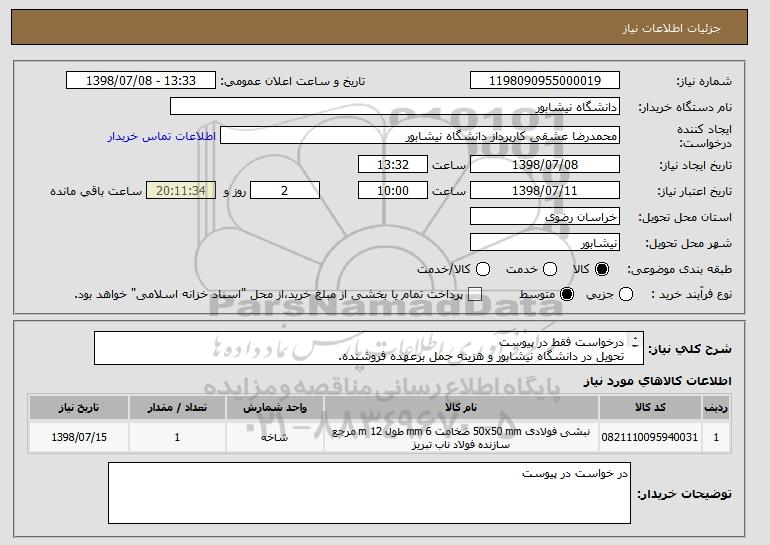Click the label شرح کلی نیاز
Viewport: 770px width, 545px height.
(689, 349)
